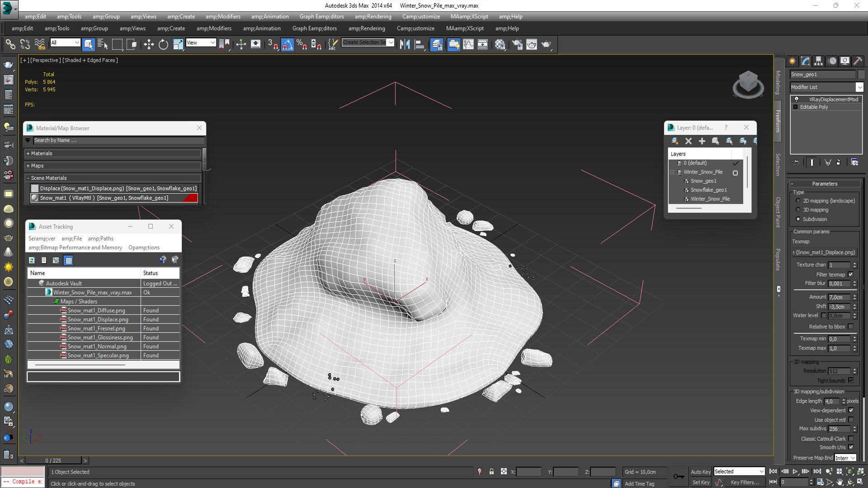The height and width of the screenshot is (488, 868).
Task: Open the Hierarchy command panel tab
Action: click(x=818, y=61)
